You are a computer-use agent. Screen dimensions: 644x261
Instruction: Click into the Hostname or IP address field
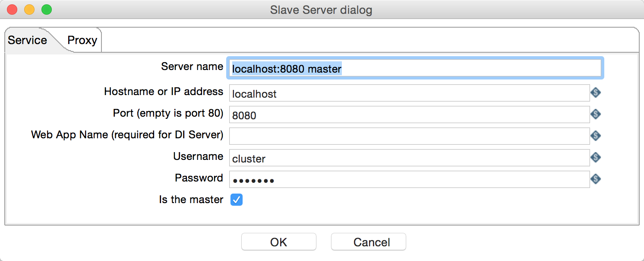tap(409, 93)
